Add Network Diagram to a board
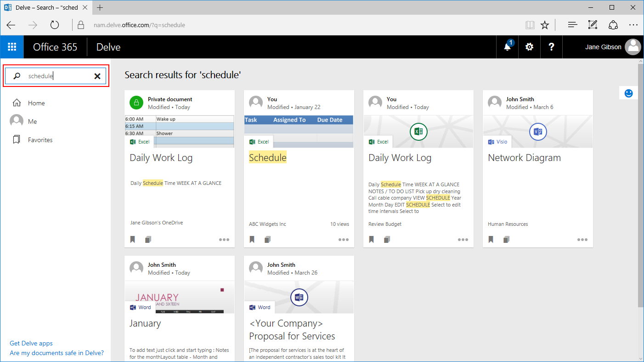This screenshot has height=362, width=644. tap(506, 240)
